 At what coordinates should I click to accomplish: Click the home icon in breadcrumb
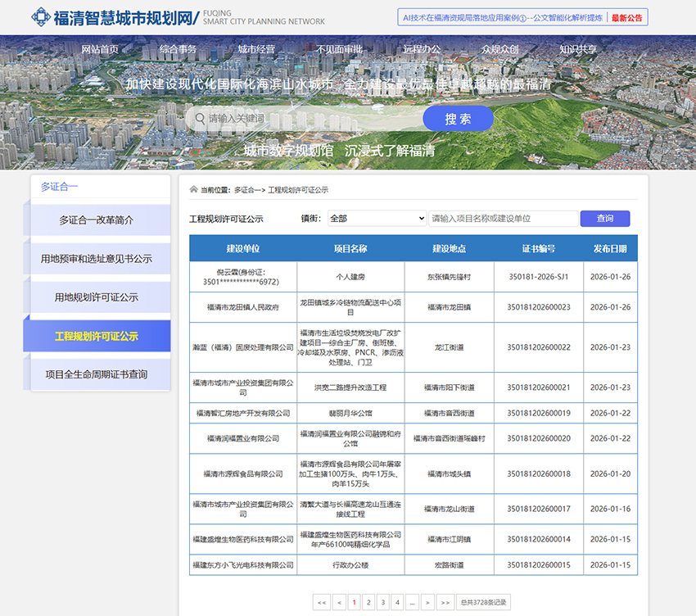(194, 189)
